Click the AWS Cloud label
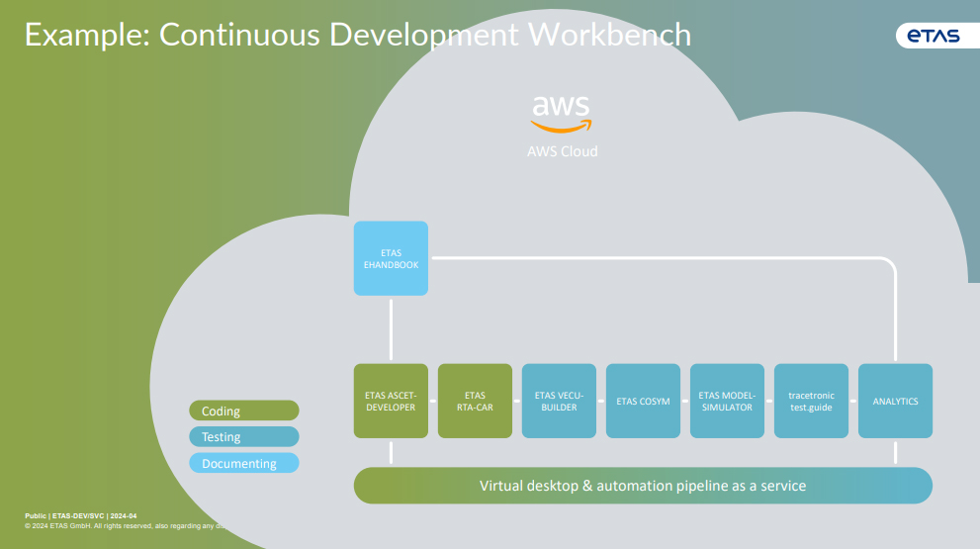This screenshot has height=549, width=980. tap(562, 151)
